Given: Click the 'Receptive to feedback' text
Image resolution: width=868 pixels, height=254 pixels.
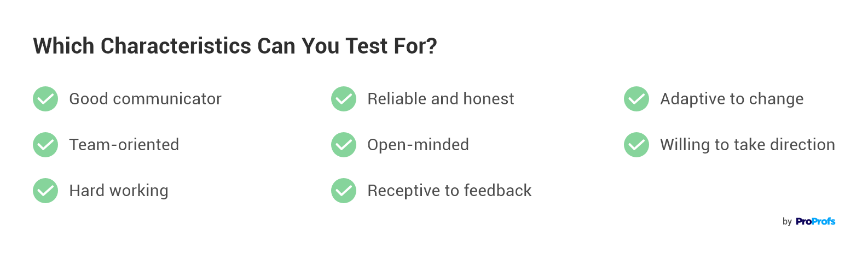Looking at the screenshot, I should coord(449,191).
